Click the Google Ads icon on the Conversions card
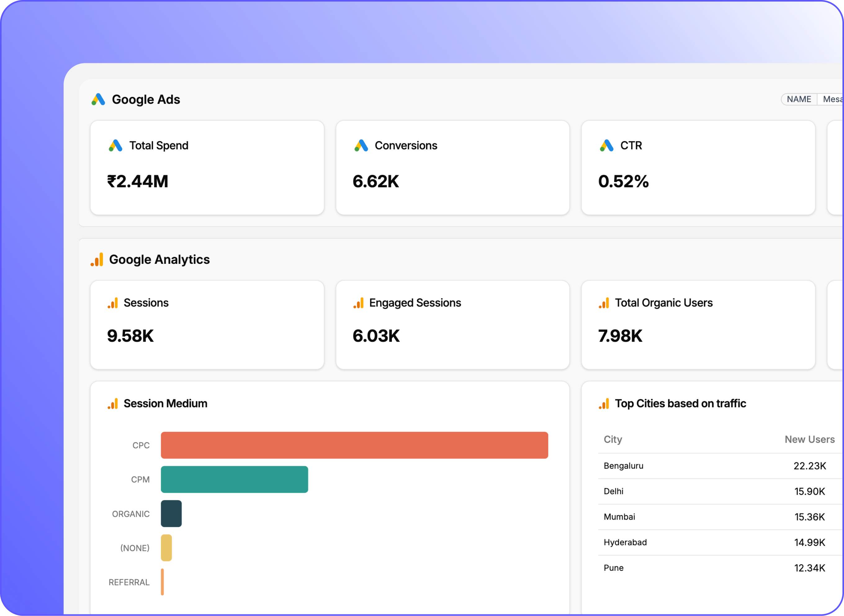Image resolution: width=844 pixels, height=616 pixels. point(361,145)
